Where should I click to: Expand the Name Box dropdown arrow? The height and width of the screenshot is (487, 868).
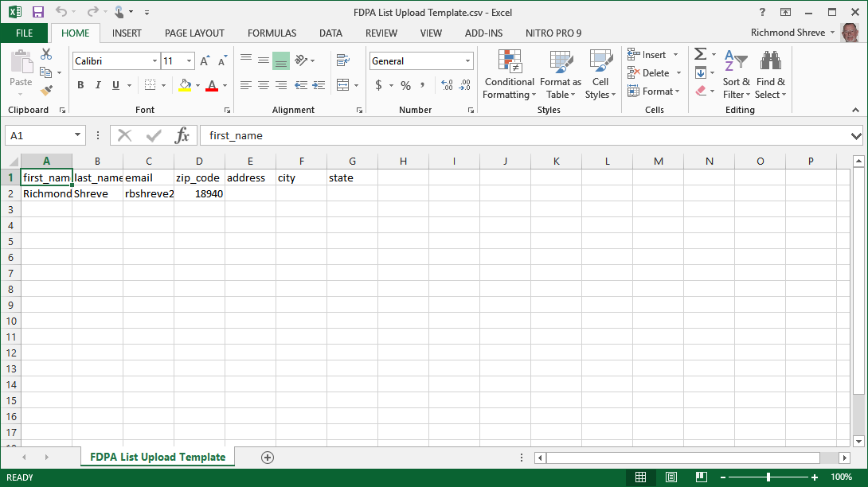click(77, 135)
